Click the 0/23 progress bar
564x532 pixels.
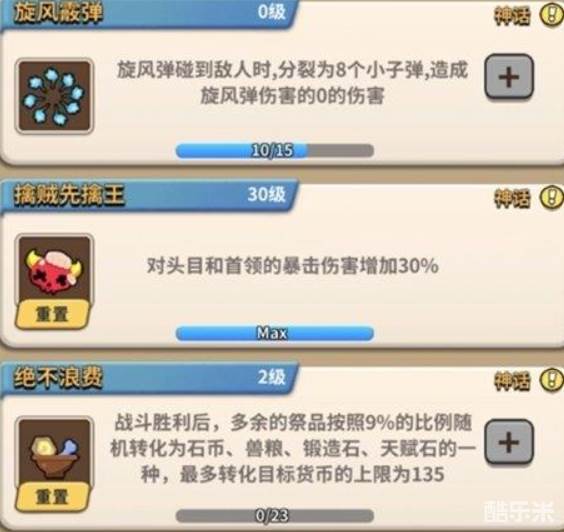(275, 516)
